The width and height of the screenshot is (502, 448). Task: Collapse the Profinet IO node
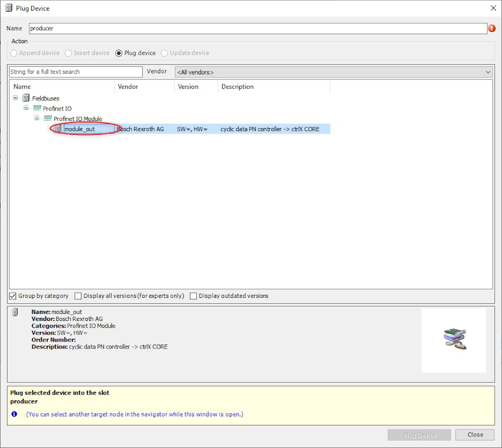(x=26, y=108)
